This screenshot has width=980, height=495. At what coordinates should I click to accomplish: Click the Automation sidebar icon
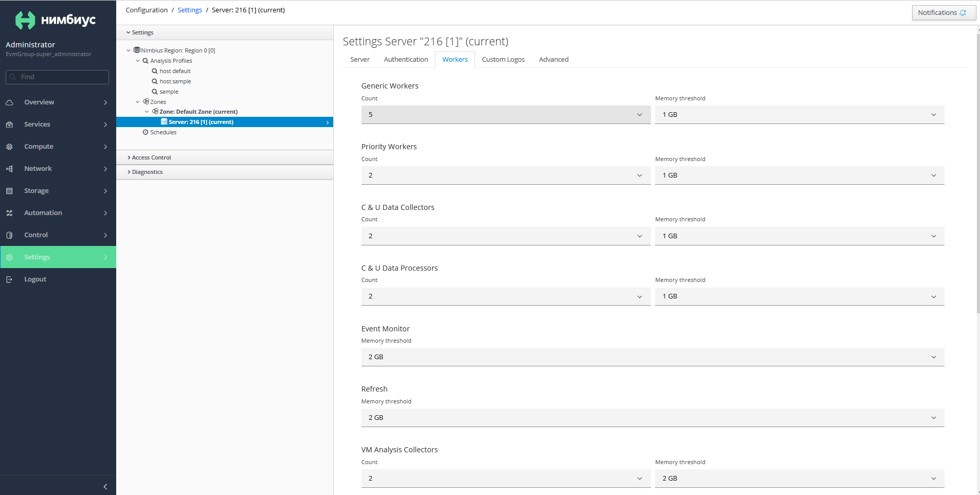click(9, 213)
